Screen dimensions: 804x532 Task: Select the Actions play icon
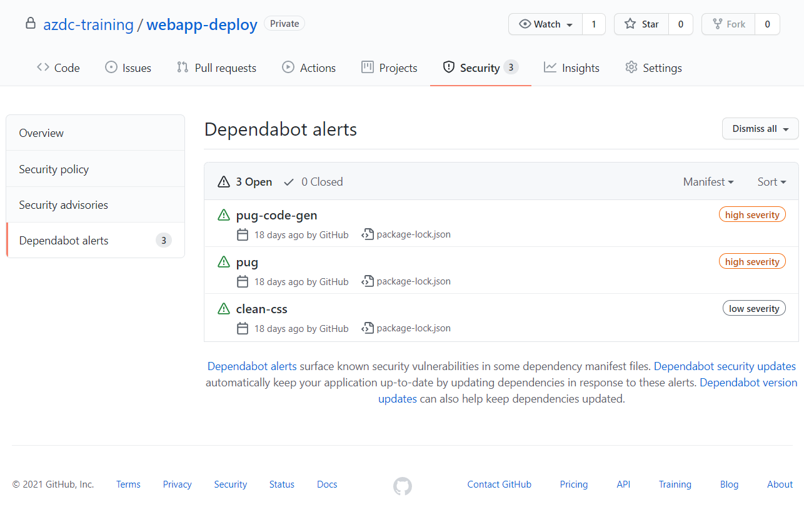pos(288,67)
